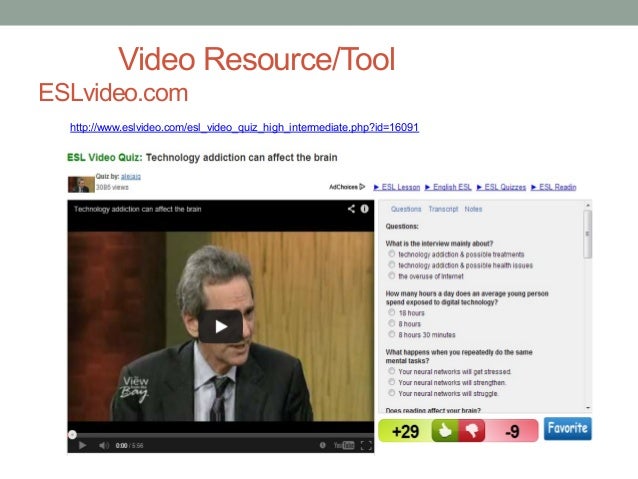Click 'Does reading affect your brain?' question
Image resolution: width=638 pixels, height=479 pixels.
pos(433,410)
